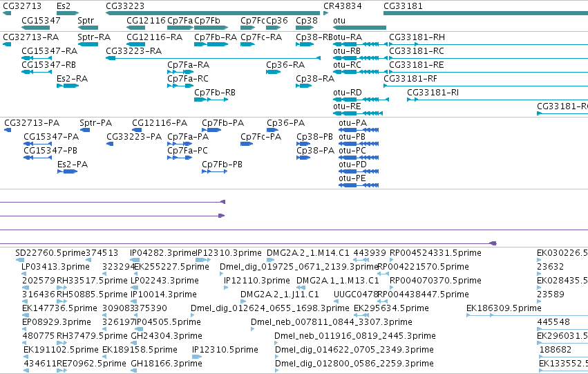The width and height of the screenshot is (588, 374).
Task: Select cDNA DMG2A.2_1.M14.C1
Action: click(x=269, y=260)
